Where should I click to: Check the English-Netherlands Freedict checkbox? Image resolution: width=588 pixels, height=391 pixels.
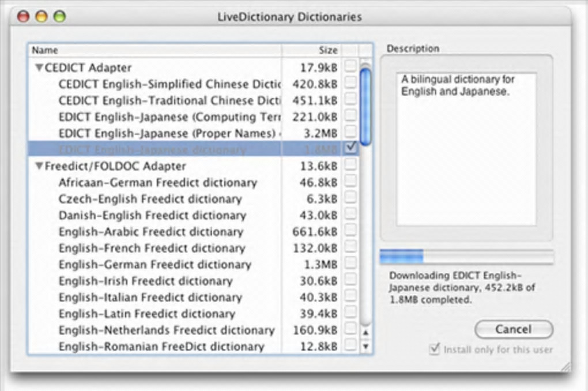pyautogui.click(x=350, y=328)
